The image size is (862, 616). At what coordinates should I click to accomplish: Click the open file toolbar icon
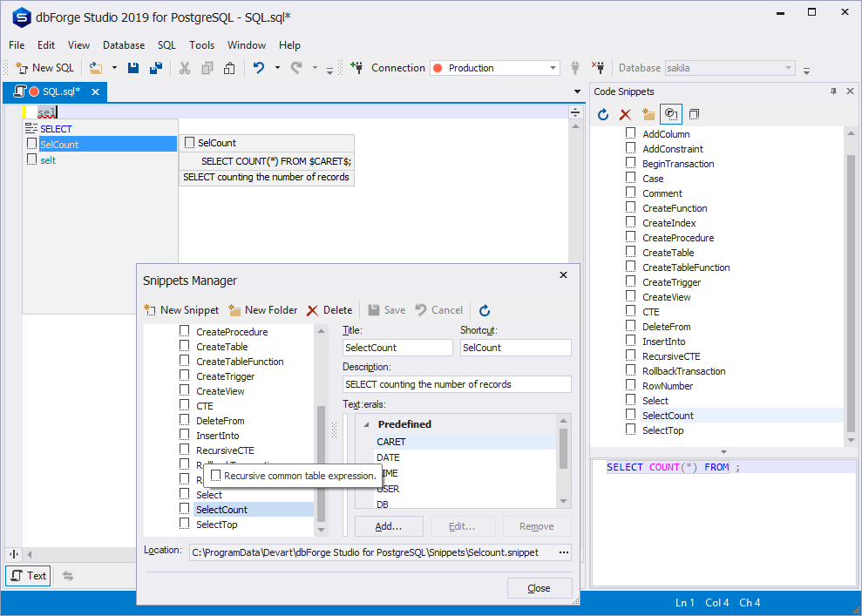tap(96, 68)
